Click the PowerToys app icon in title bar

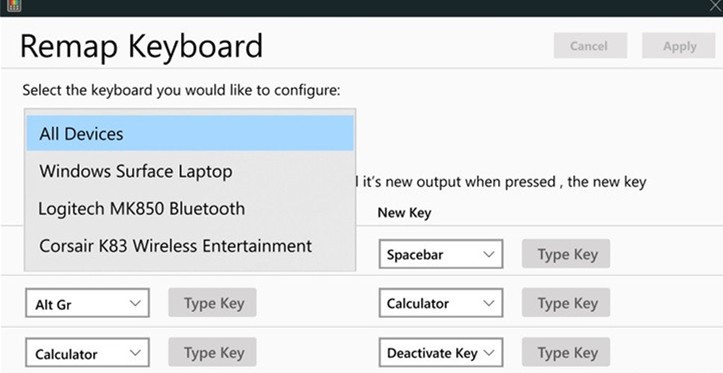click(14, 6)
